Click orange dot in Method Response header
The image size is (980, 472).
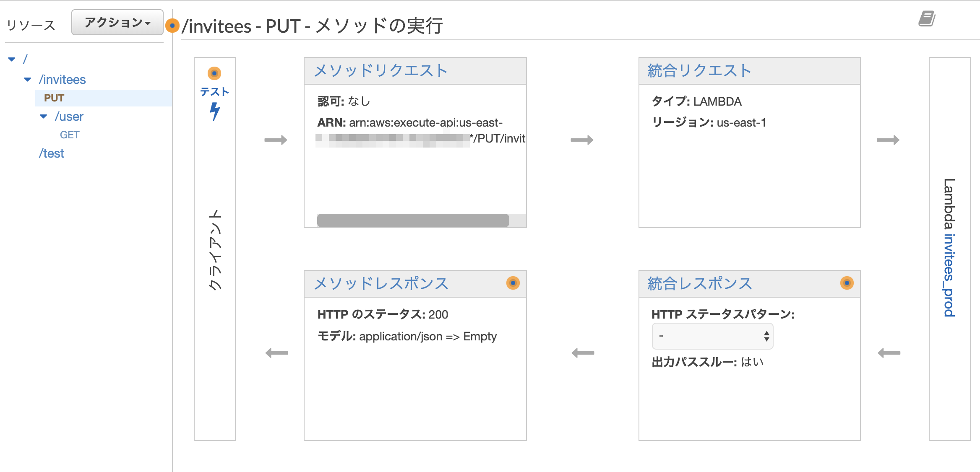point(513,283)
